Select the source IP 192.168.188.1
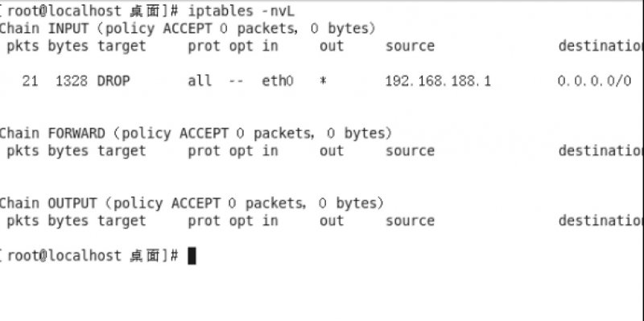Screen dimensions: 644x321 click(x=438, y=81)
